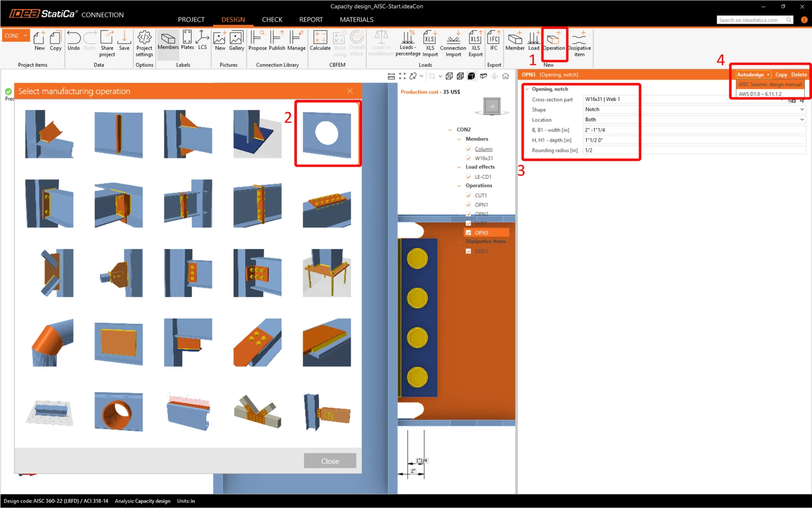Switch to the REPORT tab
Image resolution: width=812 pixels, height=508 pixels.
click(x=311, y=19)
